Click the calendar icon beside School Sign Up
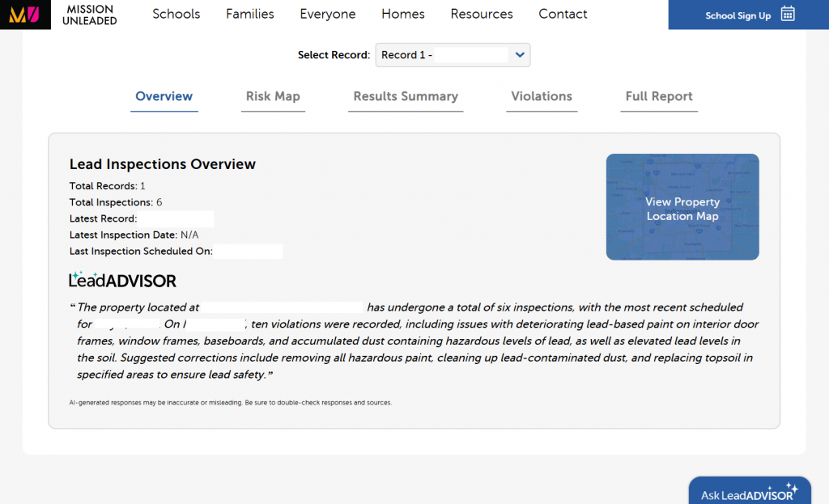Viewport: 829px width, 504px height. pos(788,14)
